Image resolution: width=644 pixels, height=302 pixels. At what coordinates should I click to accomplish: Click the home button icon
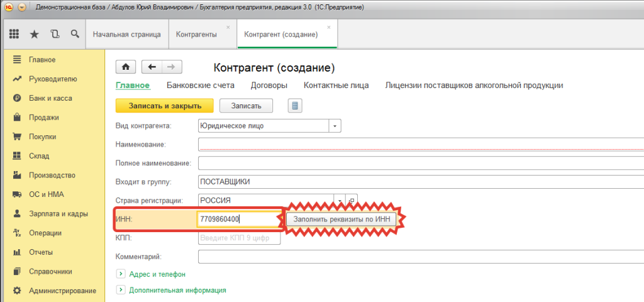126,67
